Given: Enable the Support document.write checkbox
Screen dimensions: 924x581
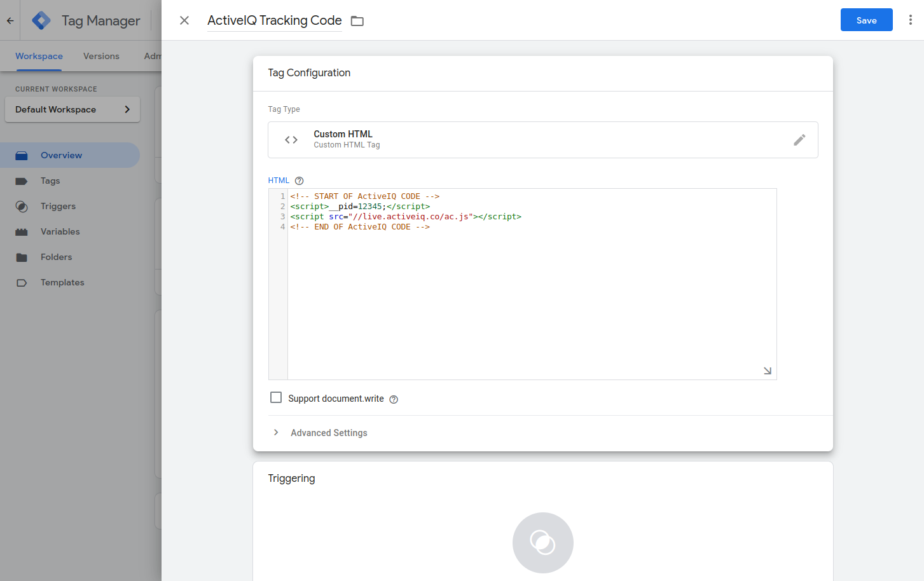Looking at the screenshot, I should (276, 397).
